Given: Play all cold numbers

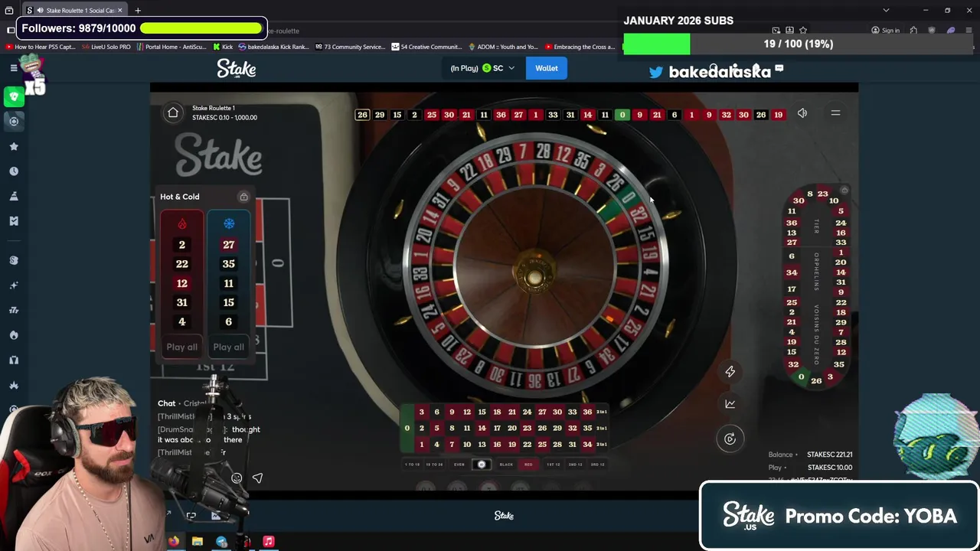Looking at the screenshot, I should click(228, 347).
